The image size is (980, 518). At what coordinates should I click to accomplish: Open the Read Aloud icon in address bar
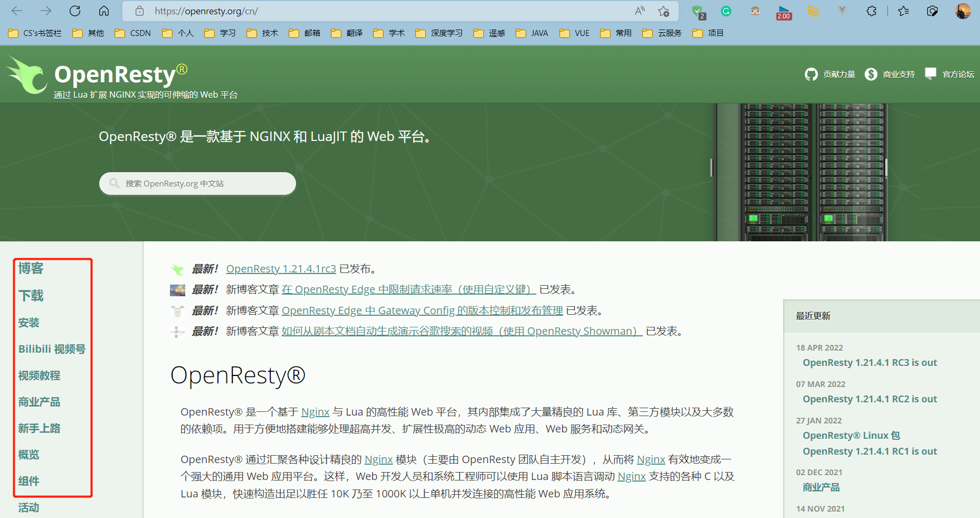click(640, 11)
